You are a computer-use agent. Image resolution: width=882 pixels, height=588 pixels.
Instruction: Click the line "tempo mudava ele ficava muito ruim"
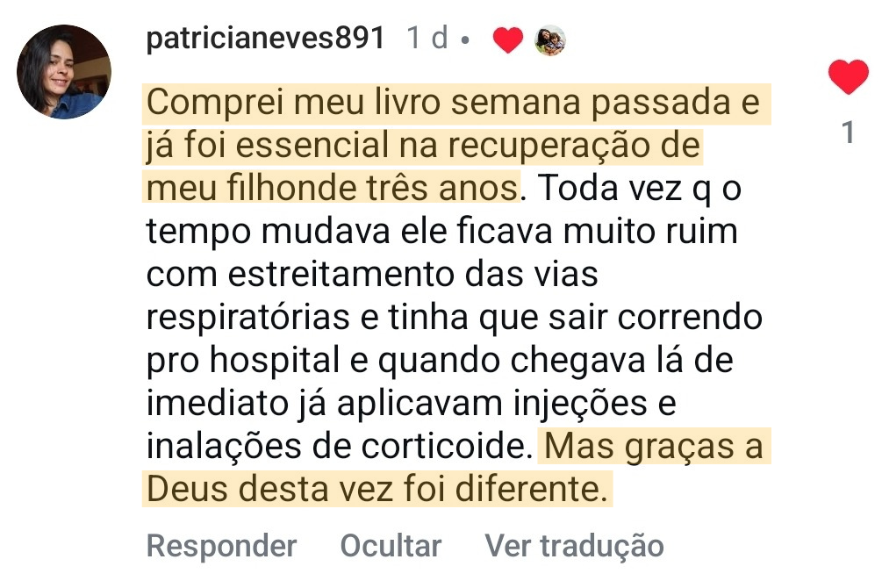click(x=441, y=233)
